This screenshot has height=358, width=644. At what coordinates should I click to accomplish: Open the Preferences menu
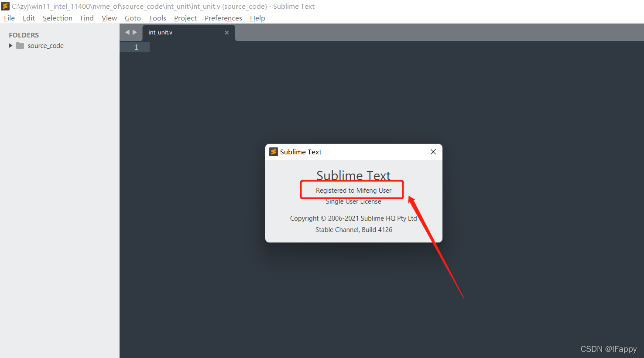[x=223, y=18]
